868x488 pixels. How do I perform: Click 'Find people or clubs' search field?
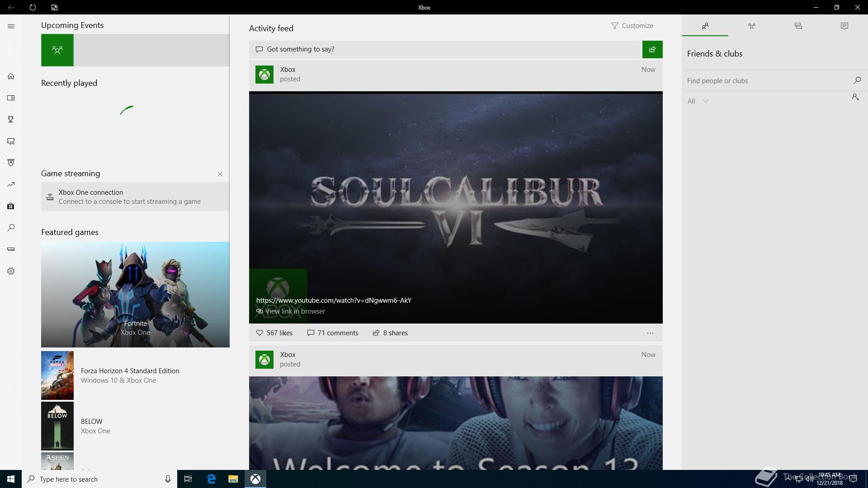click(766, 81)
